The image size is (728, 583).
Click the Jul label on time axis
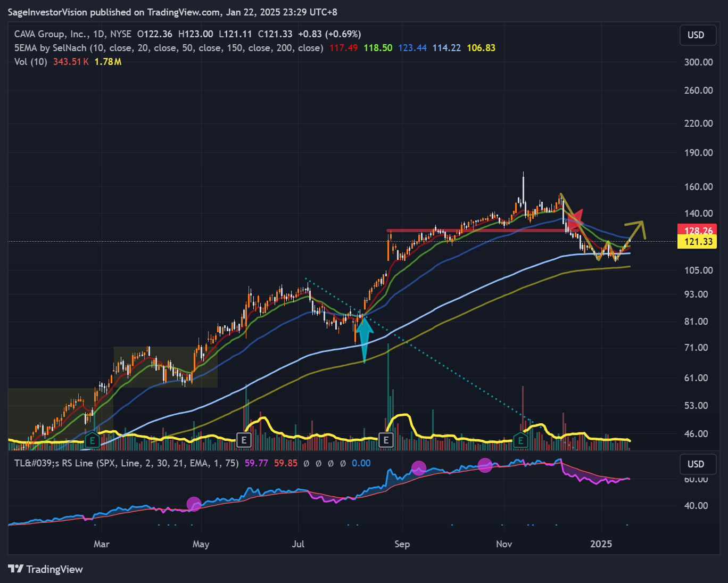coord(298,544)
